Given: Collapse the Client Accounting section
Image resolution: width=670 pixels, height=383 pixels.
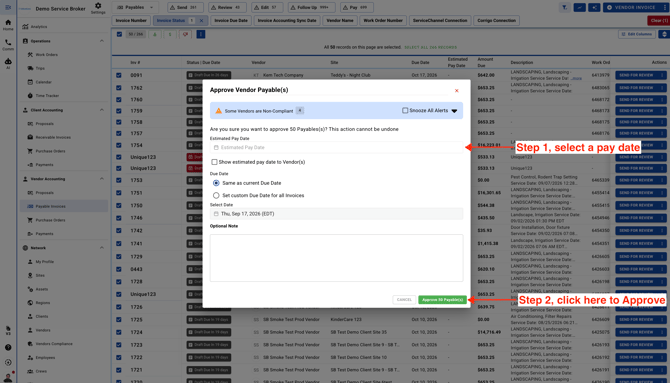Looking at the screenshot, I should coord(102,110).
